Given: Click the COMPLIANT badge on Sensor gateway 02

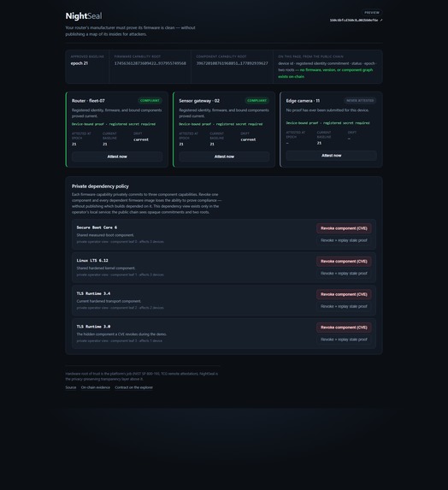Looking at the screenshot, I should click(256, 101).
